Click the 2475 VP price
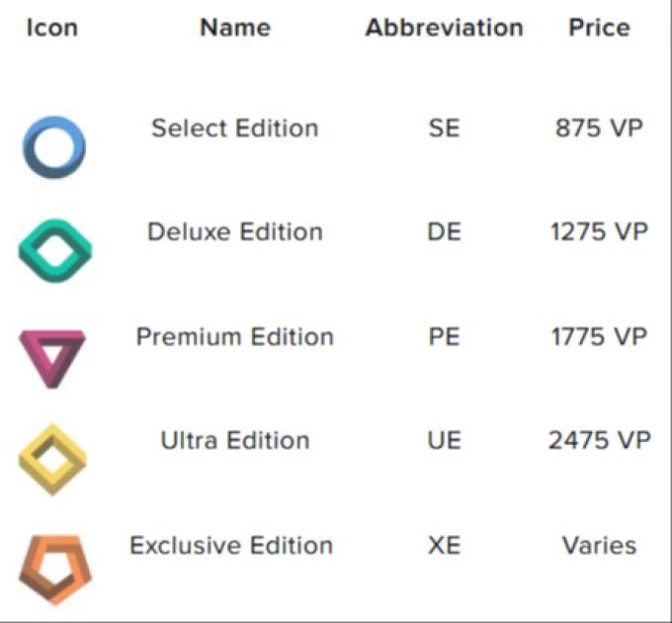Screen dimensions: 672x623 pos(600,440)
